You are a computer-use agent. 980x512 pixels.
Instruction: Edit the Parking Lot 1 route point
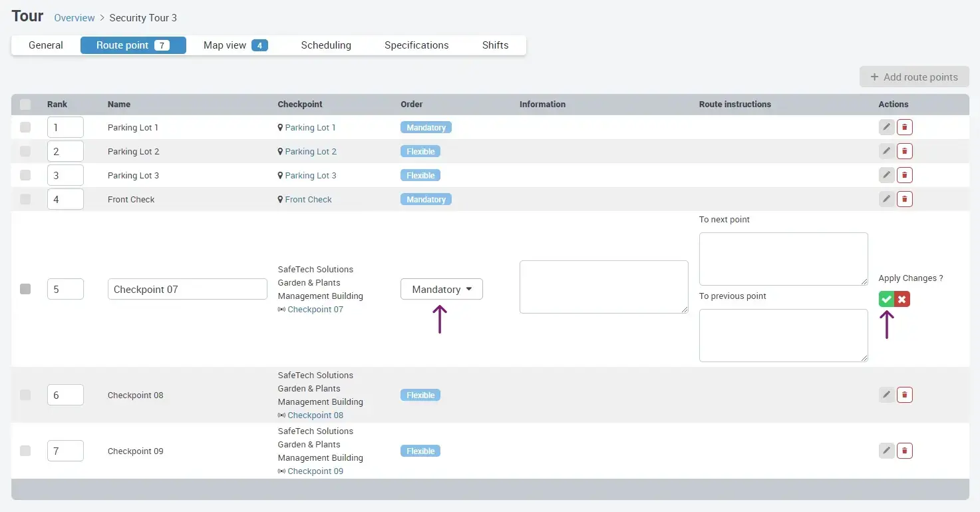click(886, 127)
